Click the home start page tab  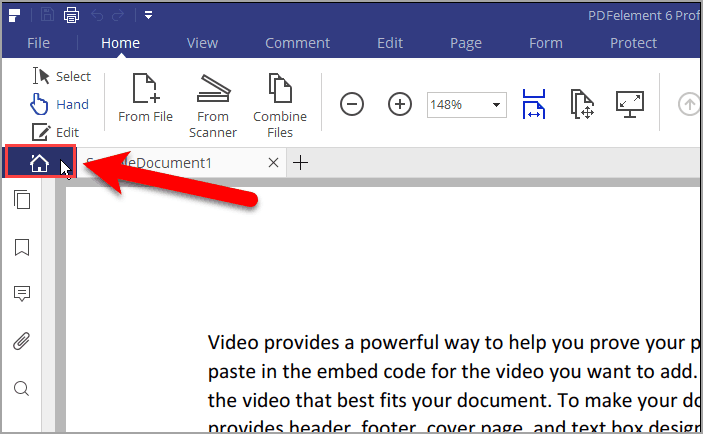(40, 162)
